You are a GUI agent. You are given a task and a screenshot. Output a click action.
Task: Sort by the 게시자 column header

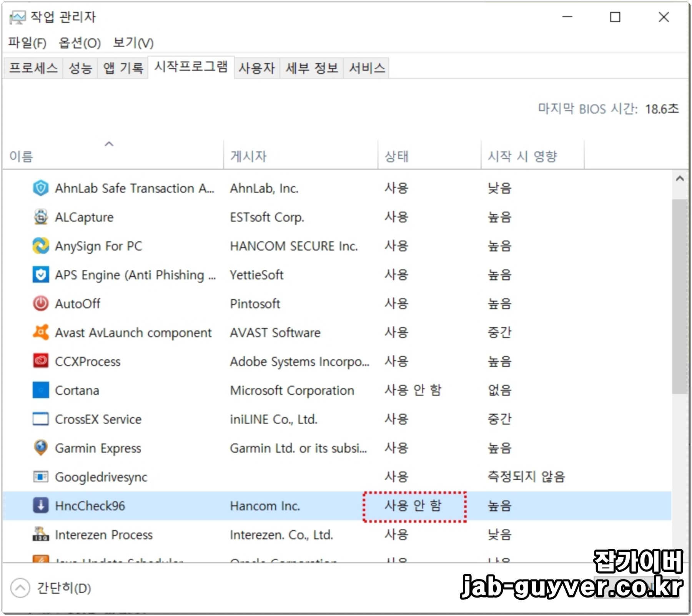click(x=301, y=155)
